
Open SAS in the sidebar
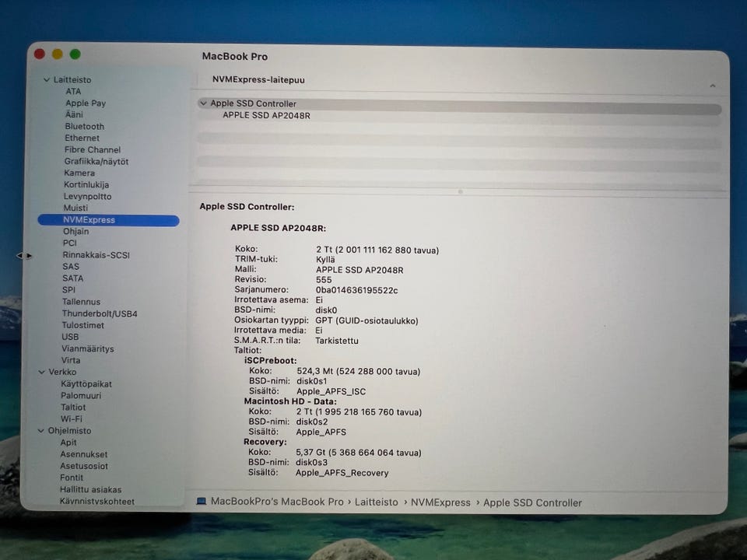point(71,267)
